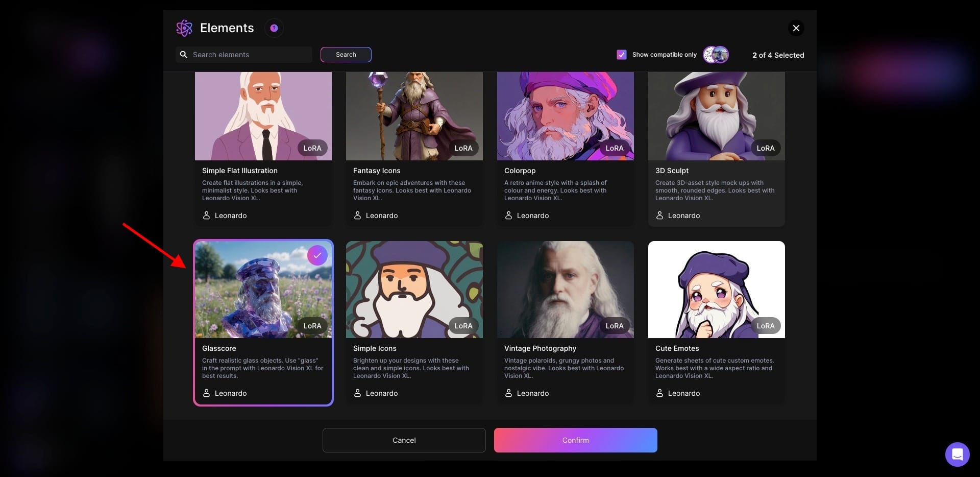Select the 3D Sculpt thumbnail image
980x477 pixels.
[x=717, y=116]
